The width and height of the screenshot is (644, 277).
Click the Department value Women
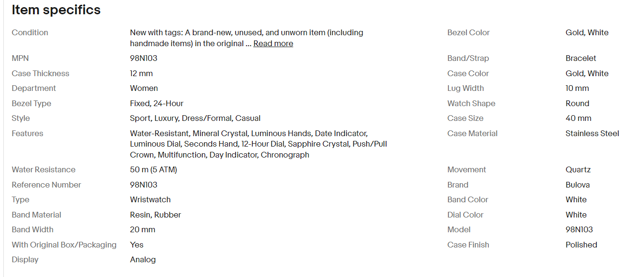tap(144, 88)
